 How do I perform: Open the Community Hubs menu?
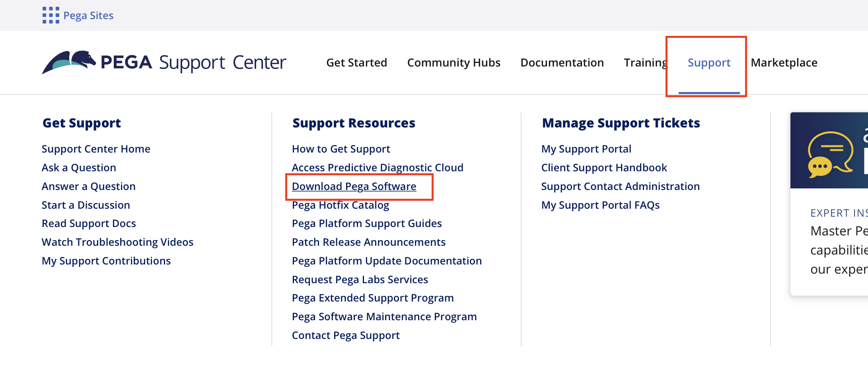pyautogui.click(x=454, y=63)
